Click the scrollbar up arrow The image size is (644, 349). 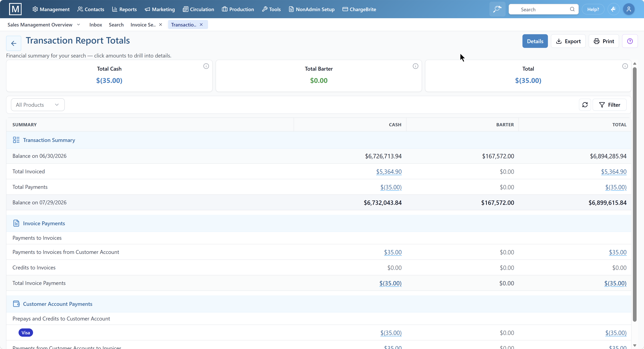pyautogui.click(x=635, y=64)
